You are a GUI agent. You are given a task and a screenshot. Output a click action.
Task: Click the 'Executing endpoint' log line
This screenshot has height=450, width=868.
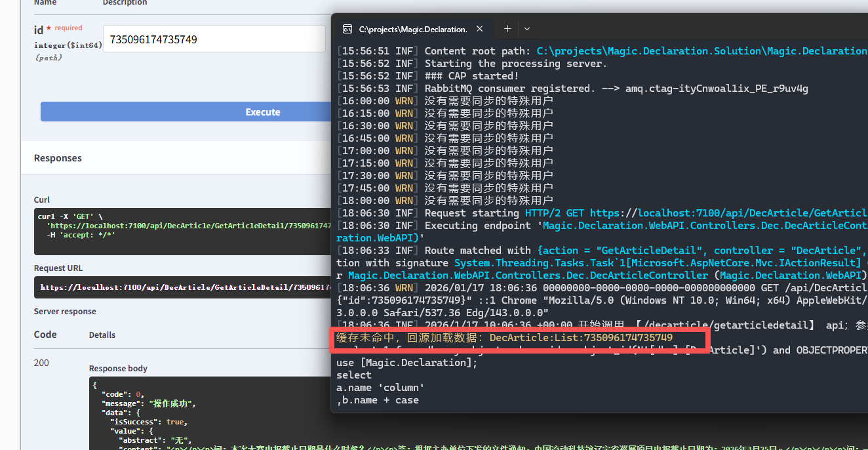point(602,226)
